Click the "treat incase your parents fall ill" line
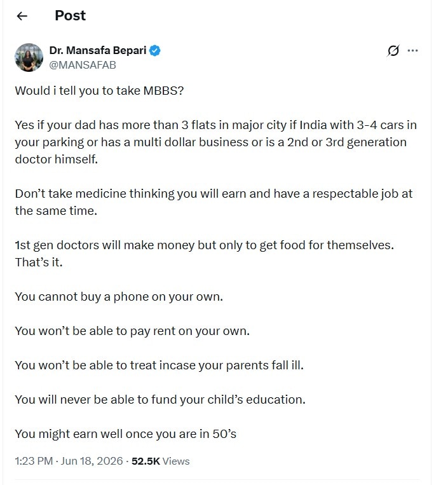Image resolution: width=448 pixels, height=485 pixels. (160, 365)
